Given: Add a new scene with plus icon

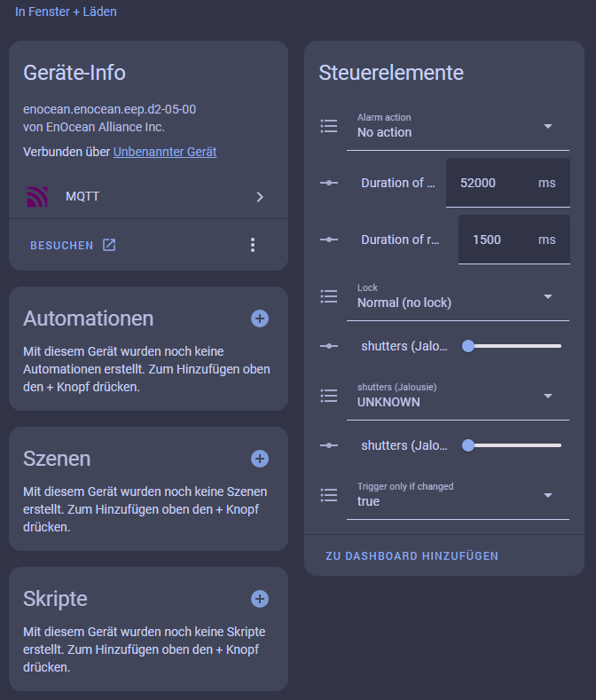Looking at the screenshot, I should click(x=260, y=459).
